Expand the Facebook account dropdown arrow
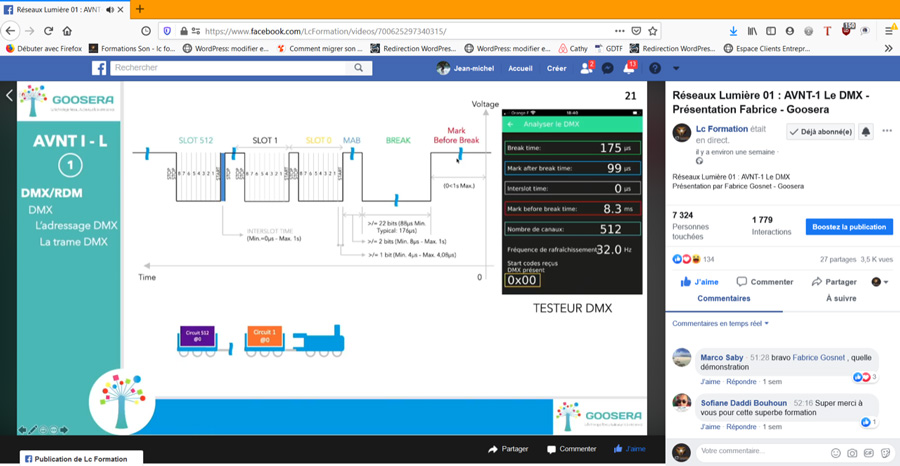Image resolution: width=900 pixels, height=466 pixels. [676, 68]
